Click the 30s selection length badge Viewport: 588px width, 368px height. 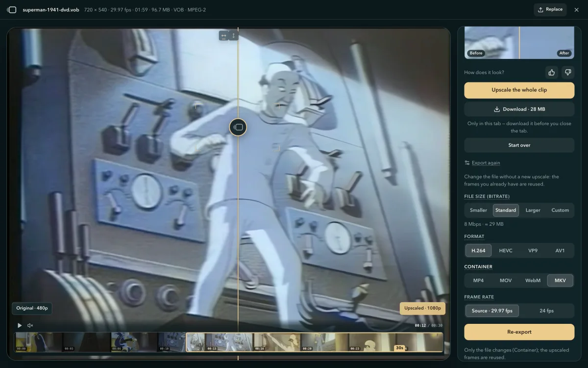399,348
